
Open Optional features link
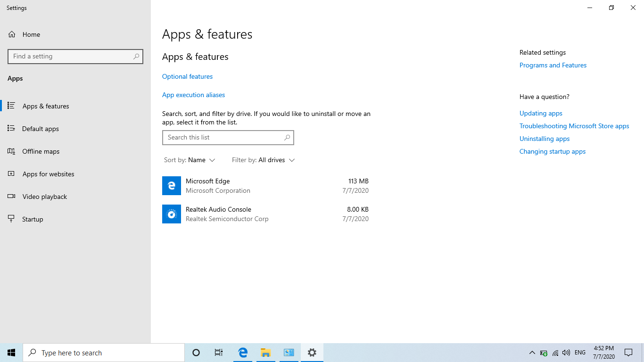(187, 76)
